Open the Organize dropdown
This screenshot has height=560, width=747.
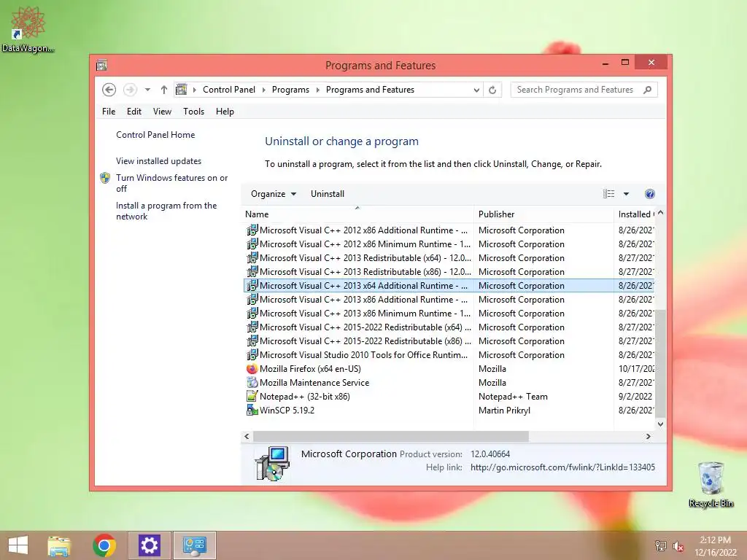(274, 194)
